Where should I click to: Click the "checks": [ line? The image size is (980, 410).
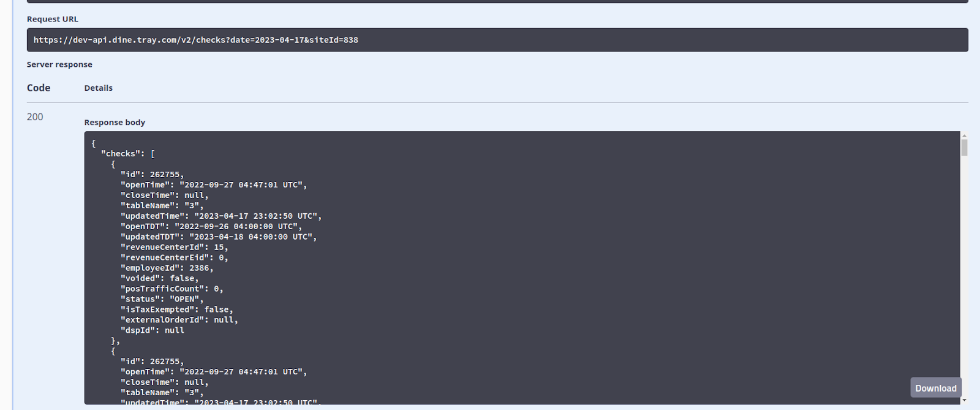[128, 154]
